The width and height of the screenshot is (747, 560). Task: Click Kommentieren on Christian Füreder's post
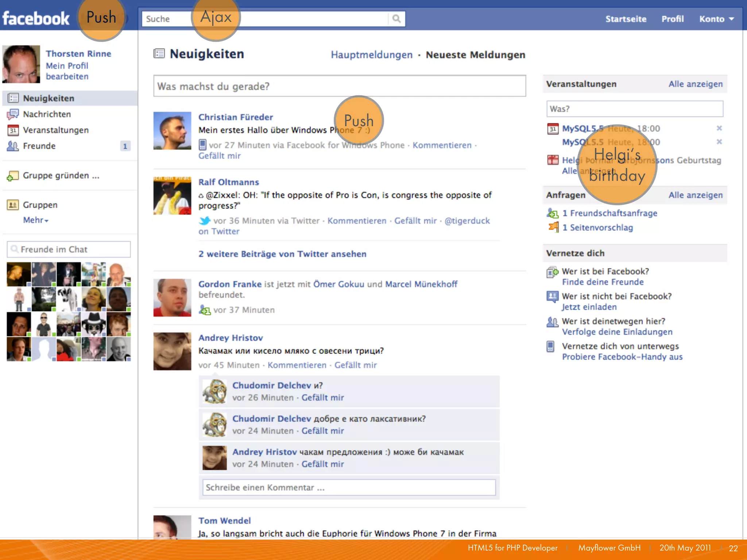coord(442,145)
